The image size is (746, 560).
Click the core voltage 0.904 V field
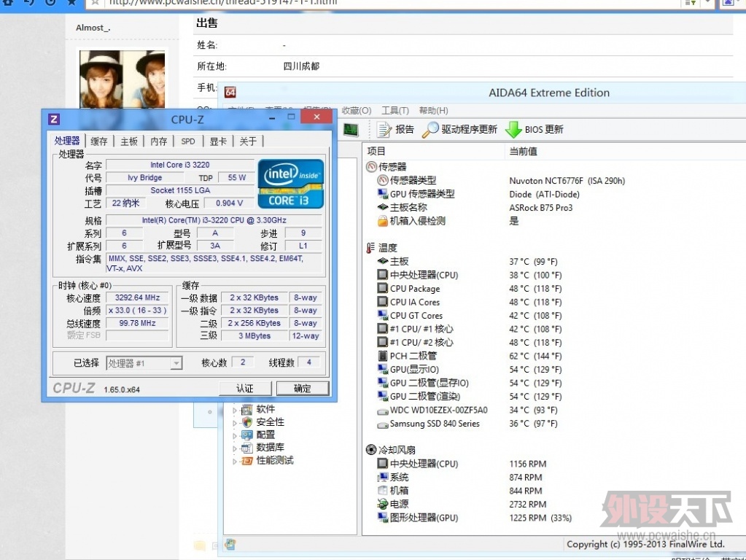click(229, 203)
